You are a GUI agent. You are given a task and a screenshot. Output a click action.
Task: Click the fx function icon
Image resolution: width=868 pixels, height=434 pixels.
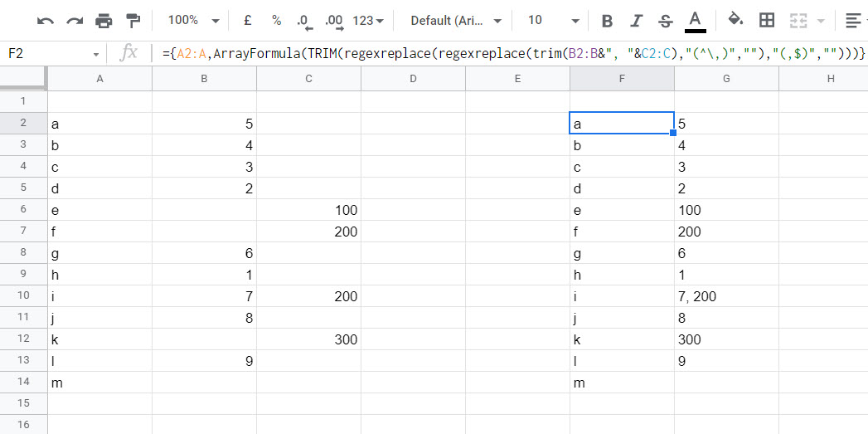pos(129,53)
